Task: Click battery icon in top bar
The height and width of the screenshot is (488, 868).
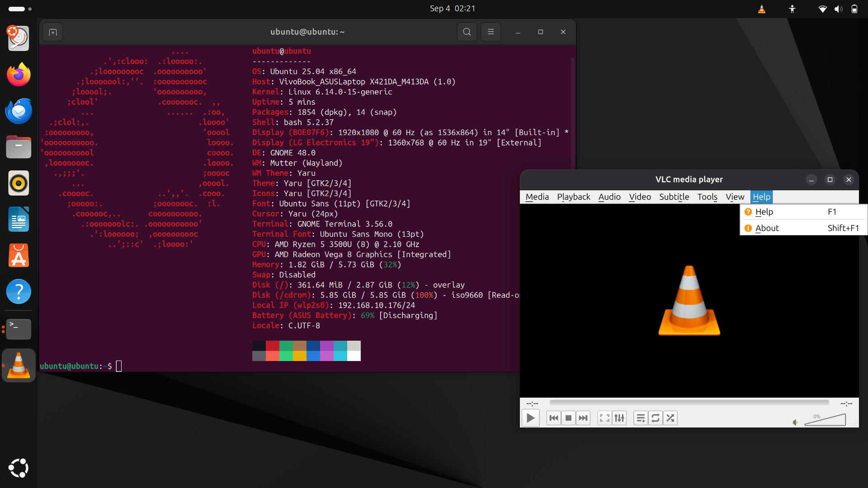Action: point(854,9)
